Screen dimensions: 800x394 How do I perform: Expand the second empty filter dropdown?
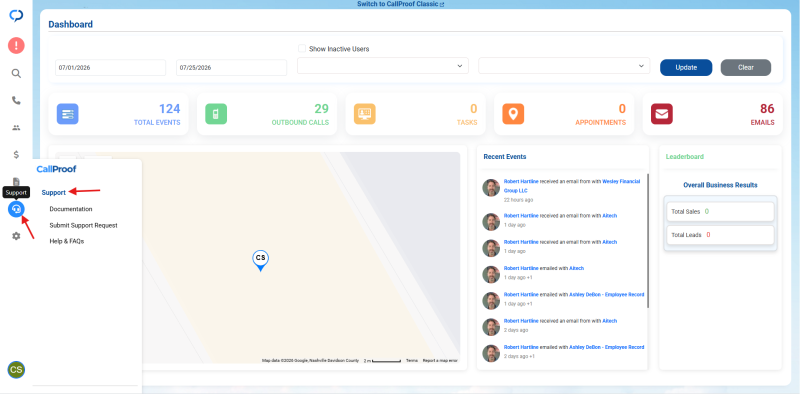coord(564,66)
